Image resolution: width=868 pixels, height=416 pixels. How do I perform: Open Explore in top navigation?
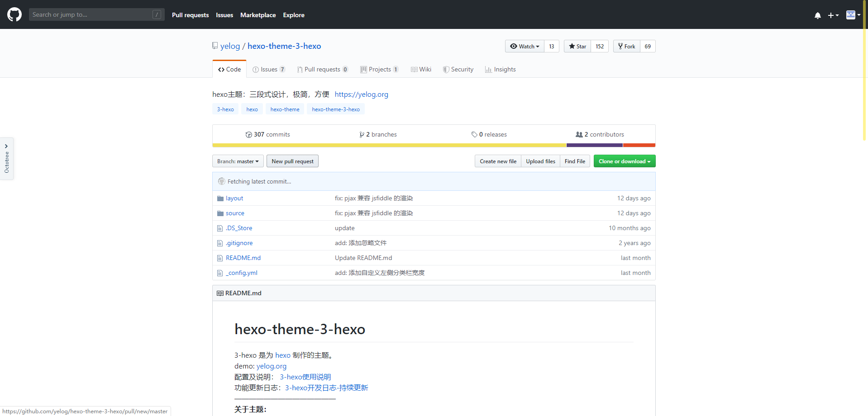point(294,15)
